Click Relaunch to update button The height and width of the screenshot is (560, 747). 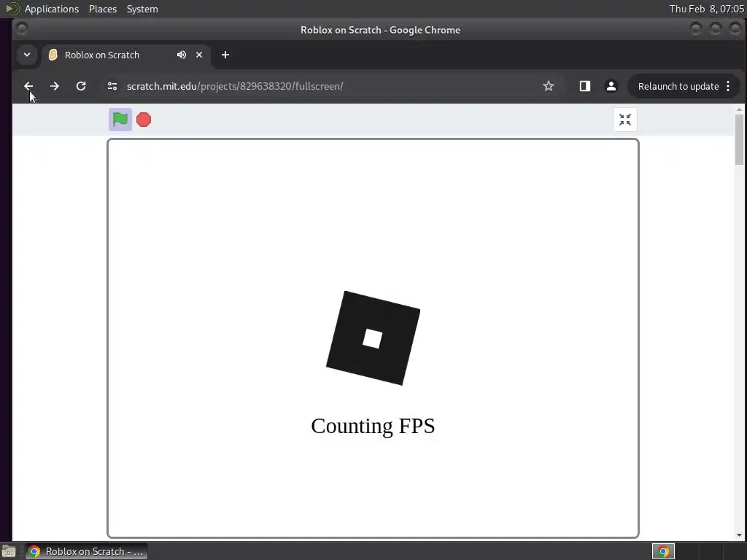pos(678,86)
